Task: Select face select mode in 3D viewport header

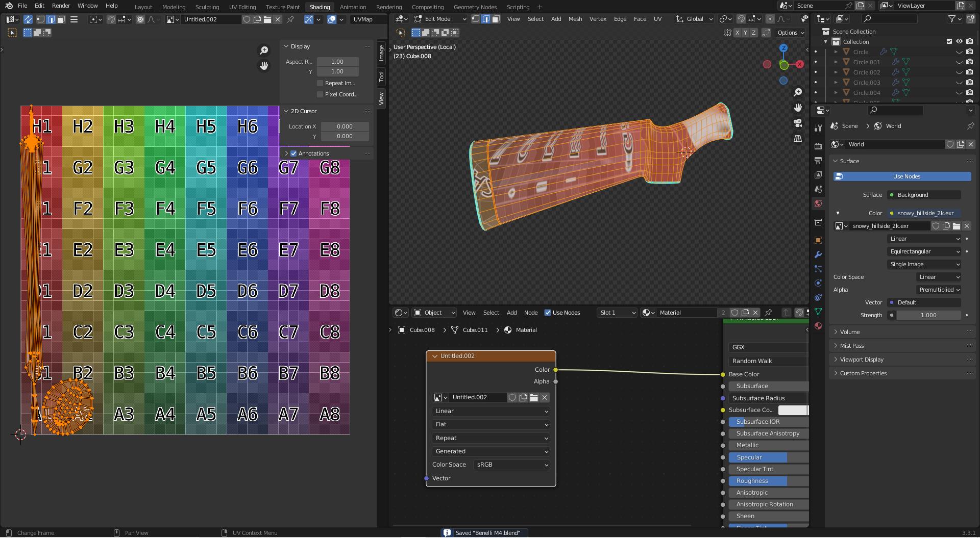Action: 496,19
